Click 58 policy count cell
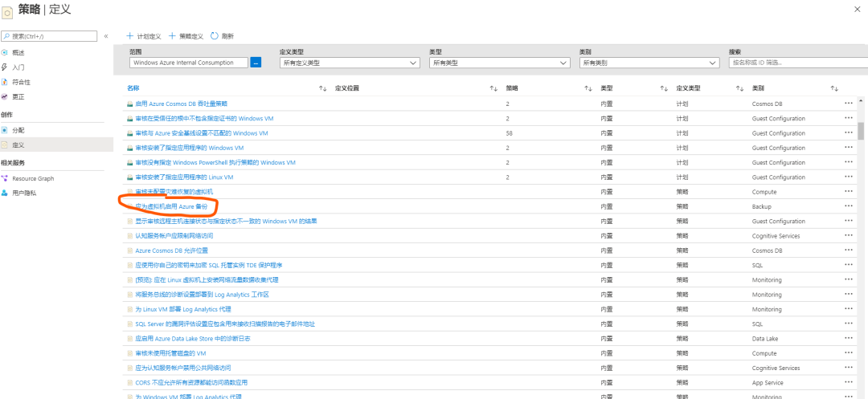 [509, 133]
